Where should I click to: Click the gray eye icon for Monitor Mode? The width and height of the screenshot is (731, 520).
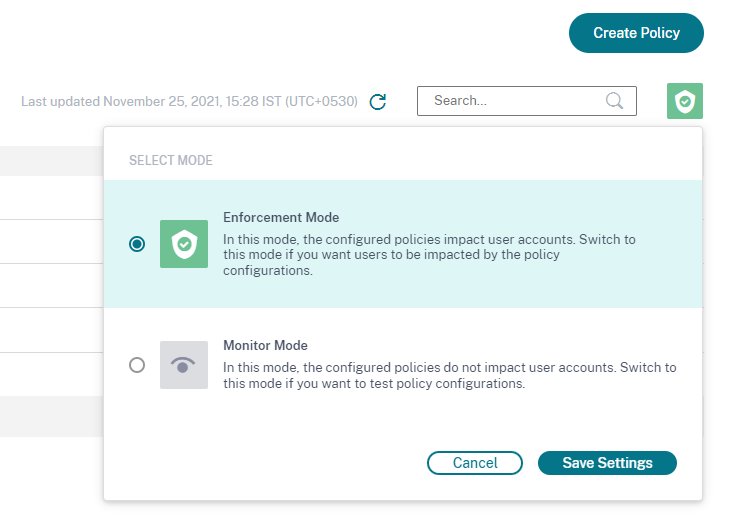(x=184, y=365)
